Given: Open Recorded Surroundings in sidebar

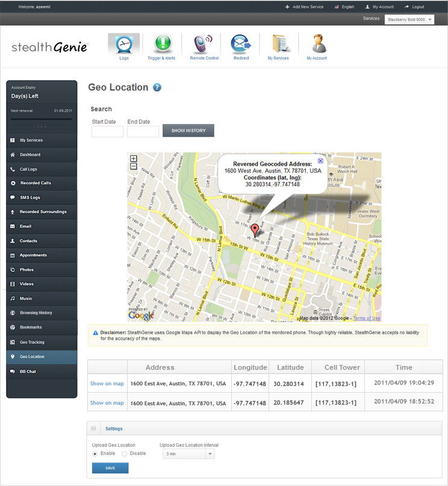Looking at the screenshot, I should 42,212.
